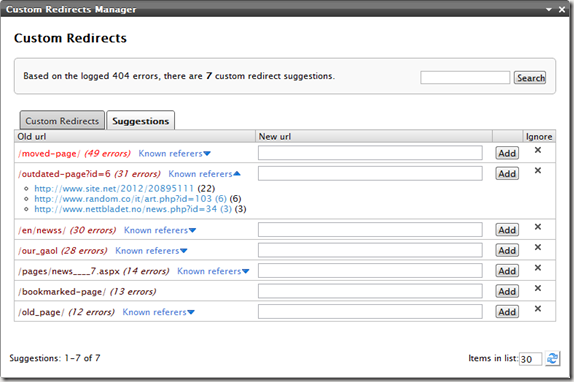Ignore the /en/newss/ suggestion
574x382 pixels.
[537, 227]
